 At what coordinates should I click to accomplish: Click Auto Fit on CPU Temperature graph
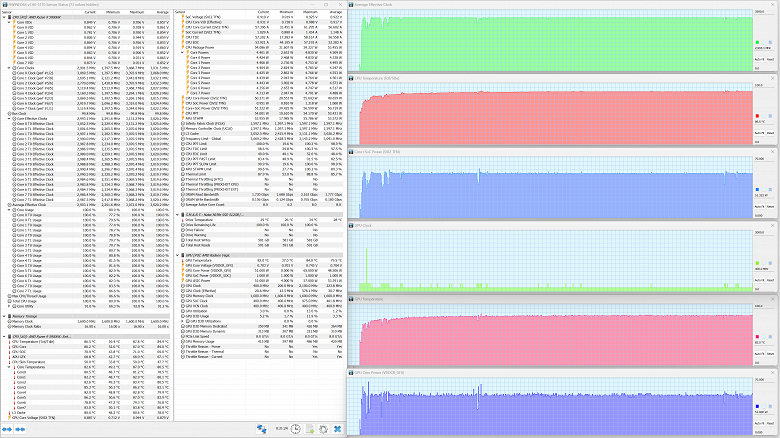tap(759, 133)
